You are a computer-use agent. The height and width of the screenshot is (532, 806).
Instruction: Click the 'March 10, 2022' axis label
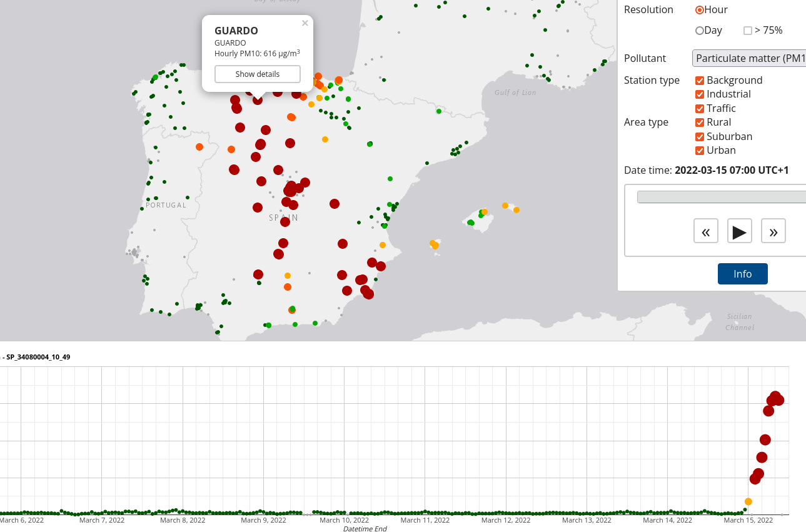click(x=344, y=520)
